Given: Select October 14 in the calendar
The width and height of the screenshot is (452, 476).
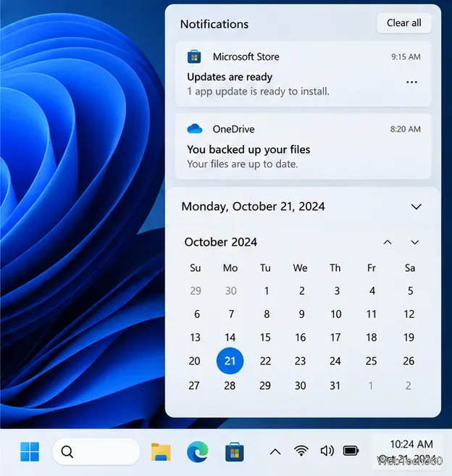Looking at the screenshot, I should [x=230, y=338].
